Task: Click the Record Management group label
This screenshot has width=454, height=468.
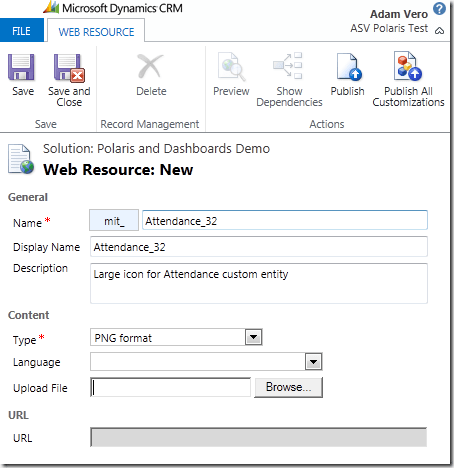Action: (x=150, y=124)
